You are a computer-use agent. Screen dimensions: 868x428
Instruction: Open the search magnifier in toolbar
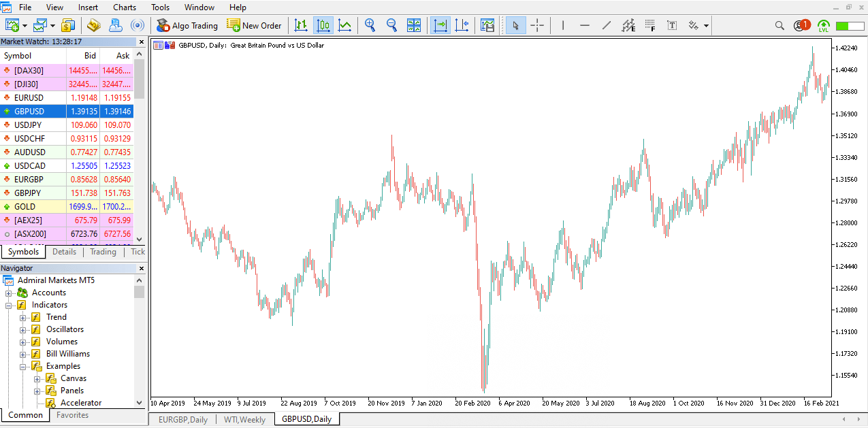tap(780, 26)
